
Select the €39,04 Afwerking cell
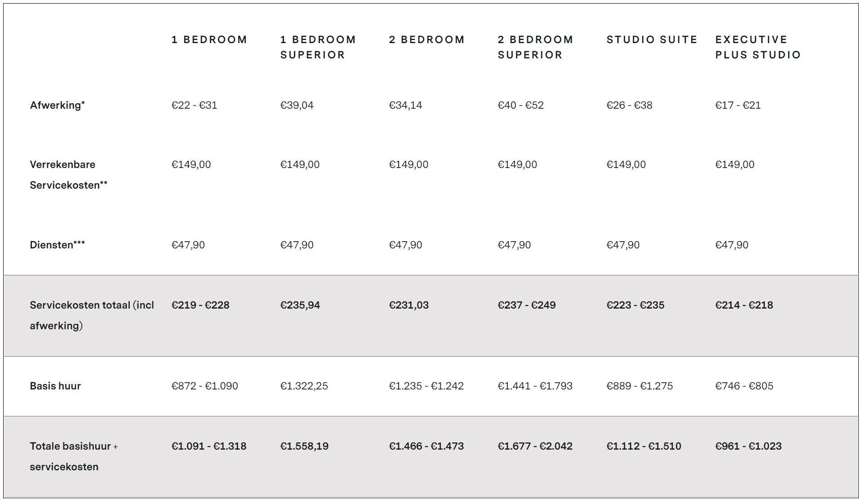pos(297,105)
